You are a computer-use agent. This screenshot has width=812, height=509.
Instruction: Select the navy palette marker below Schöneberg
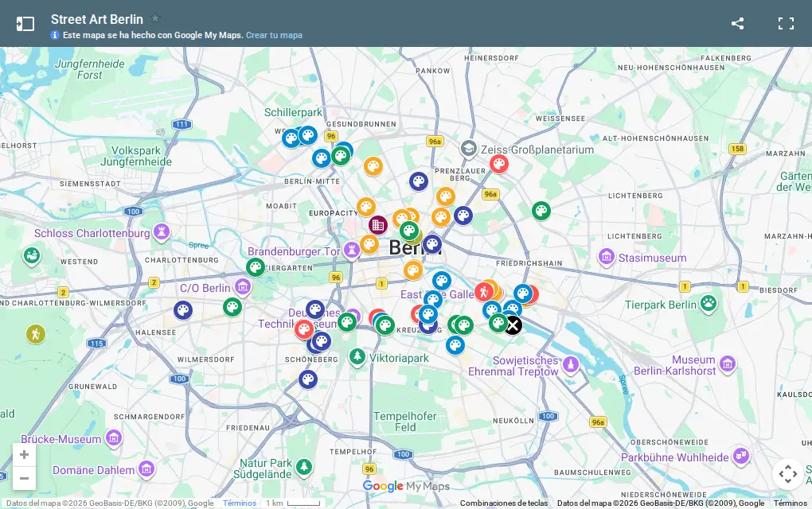coord(307,379)
